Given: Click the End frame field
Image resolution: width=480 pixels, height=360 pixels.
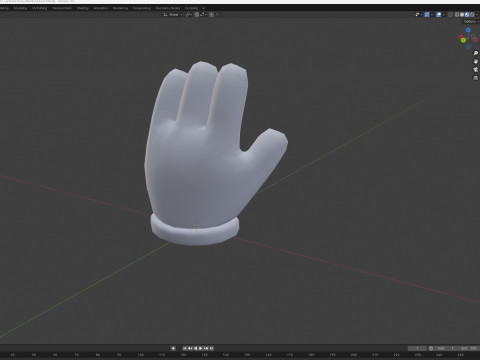Looking at the screenshot, I should click(x=468, y=348).
